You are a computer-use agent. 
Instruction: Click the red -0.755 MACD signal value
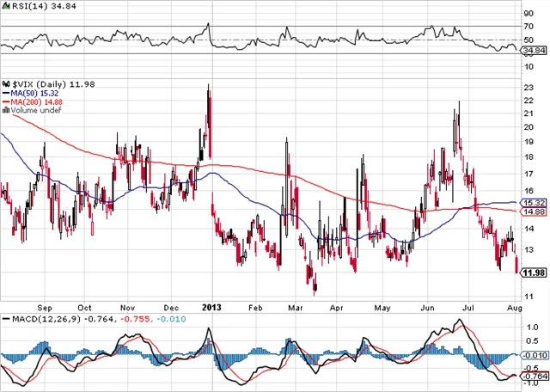135,319
